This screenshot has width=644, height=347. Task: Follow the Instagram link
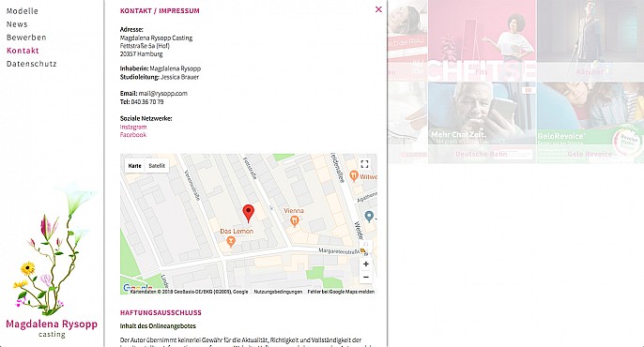pos(133,127)
